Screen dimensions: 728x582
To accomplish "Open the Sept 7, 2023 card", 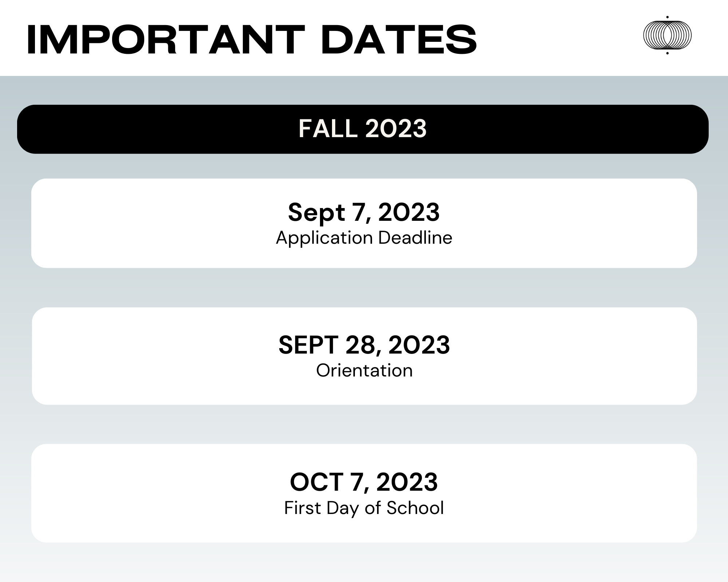I will pyautogui.click(x=364, y=223).
